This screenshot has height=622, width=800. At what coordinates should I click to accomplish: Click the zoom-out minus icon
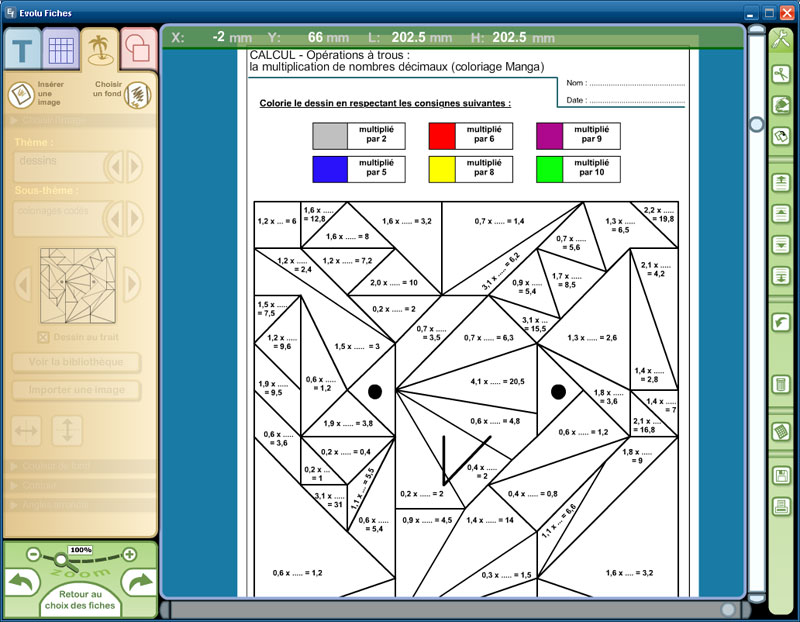(x=33, y=554)
